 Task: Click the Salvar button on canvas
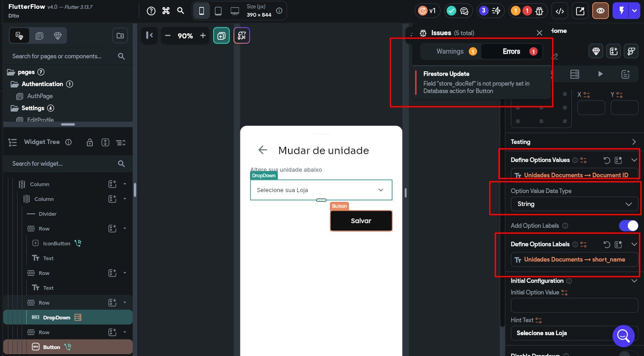[x=361, y=221]
